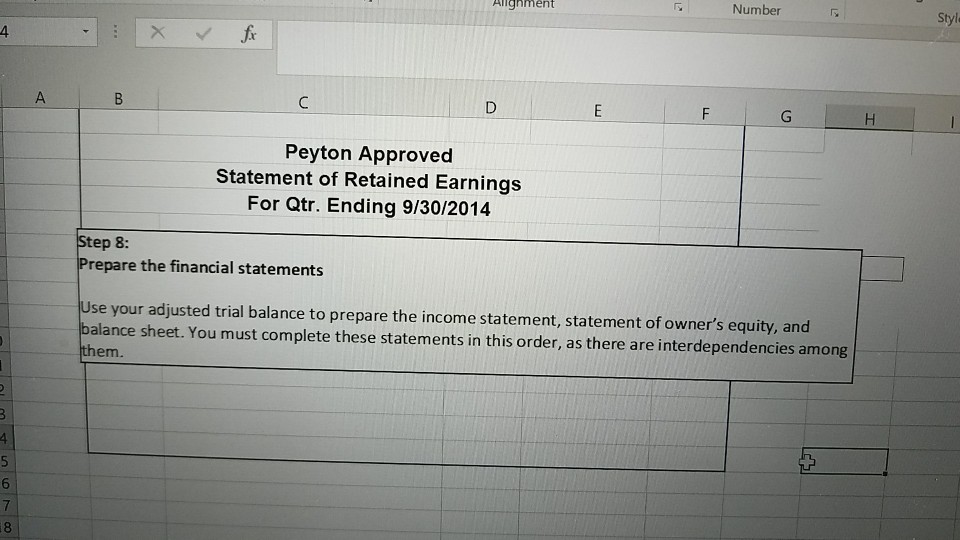This screenshot has height=540, width=960.
Task: Click the 'Use your adjusted trial balance' paragraph
Action: click(x=463, y=331)
